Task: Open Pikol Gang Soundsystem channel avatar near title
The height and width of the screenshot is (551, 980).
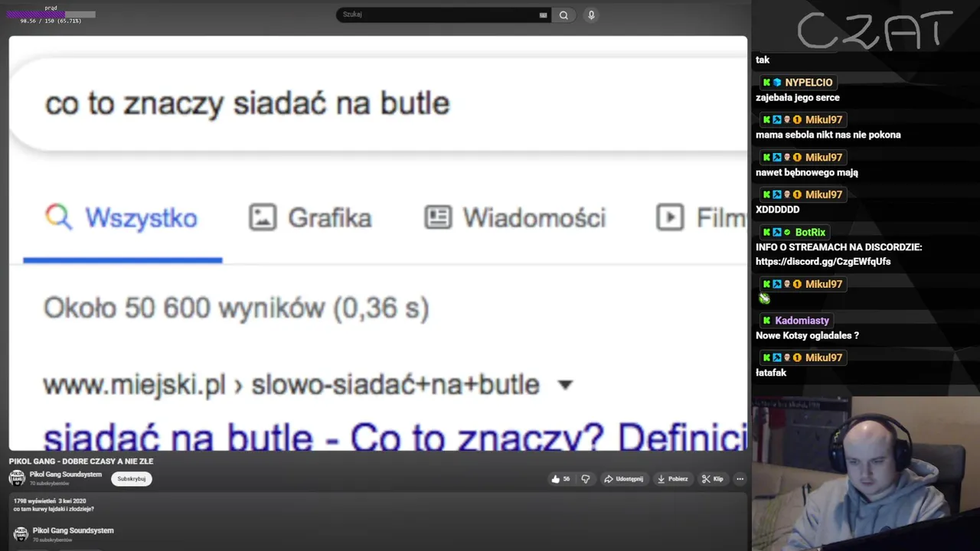Action: pyautogui.click(x=17, y=478)
